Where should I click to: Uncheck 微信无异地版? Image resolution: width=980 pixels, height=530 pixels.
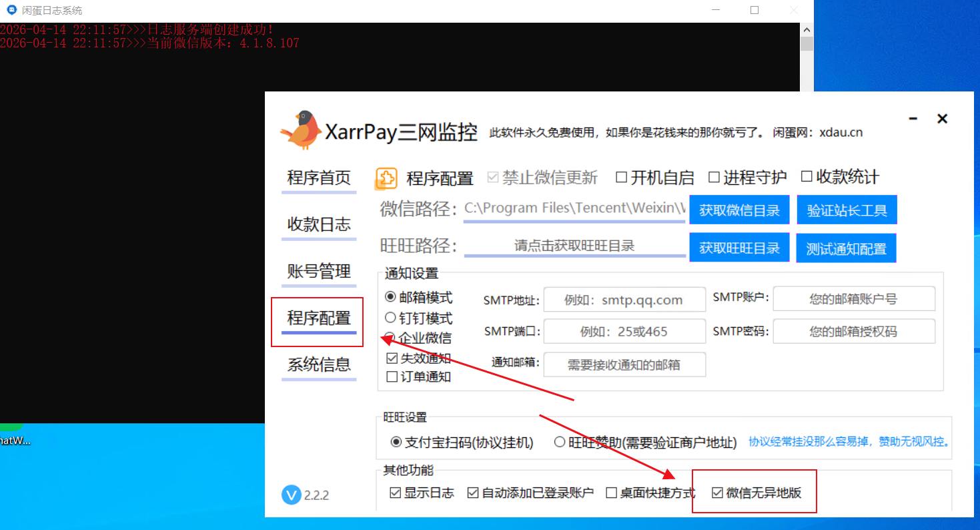click(718, 492)
